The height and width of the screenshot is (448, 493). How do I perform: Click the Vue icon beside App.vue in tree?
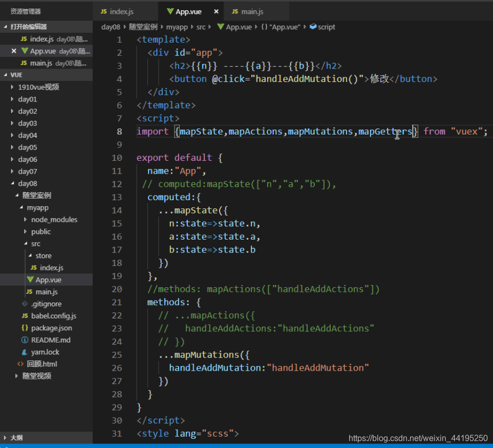coord(30,280)
